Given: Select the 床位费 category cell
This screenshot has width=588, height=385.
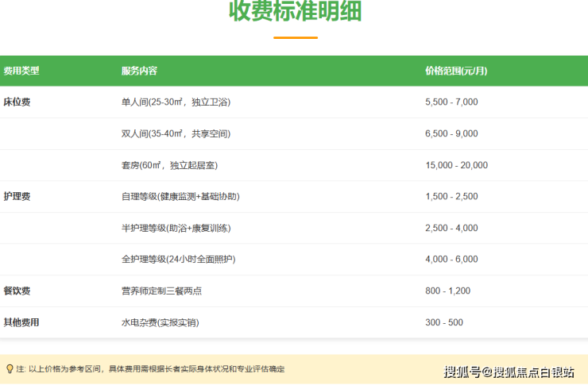Looking at the screenshot, I should [x=17, y=102].
